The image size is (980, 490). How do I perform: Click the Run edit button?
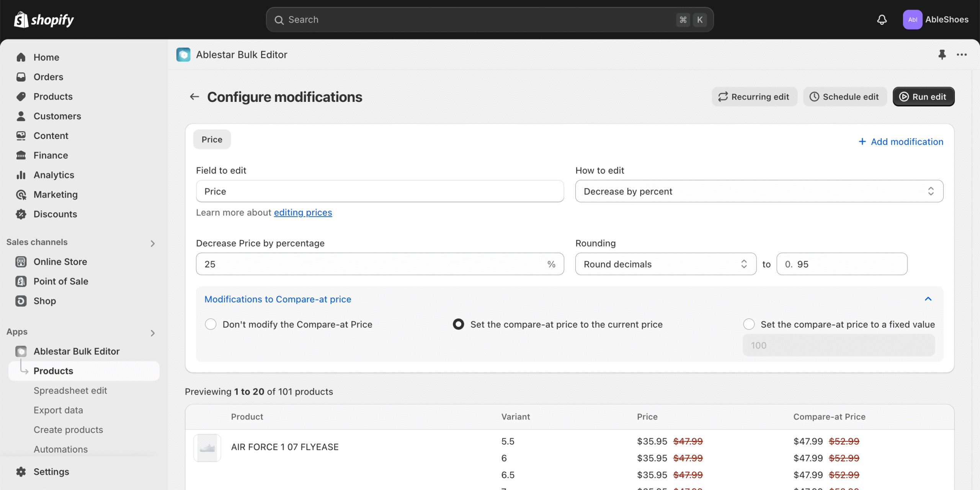point(923,96)
